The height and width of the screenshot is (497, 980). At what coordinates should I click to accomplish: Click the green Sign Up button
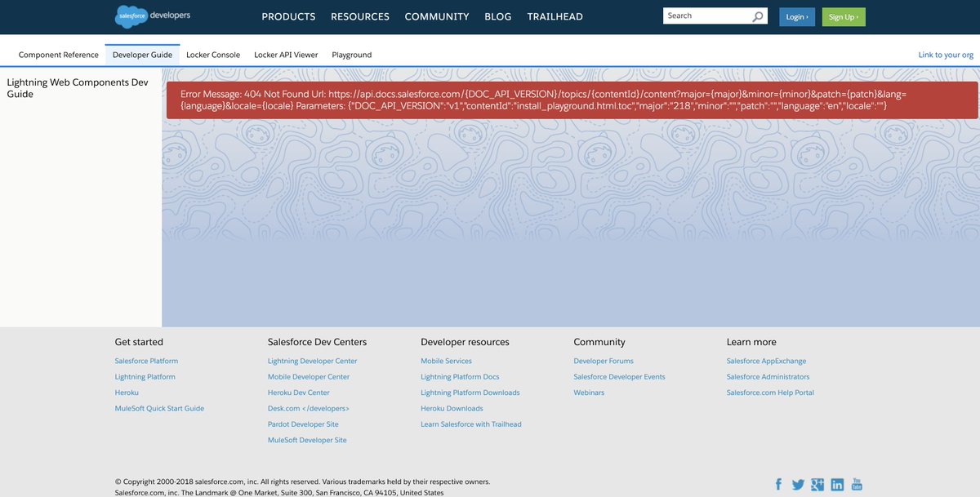844,16
